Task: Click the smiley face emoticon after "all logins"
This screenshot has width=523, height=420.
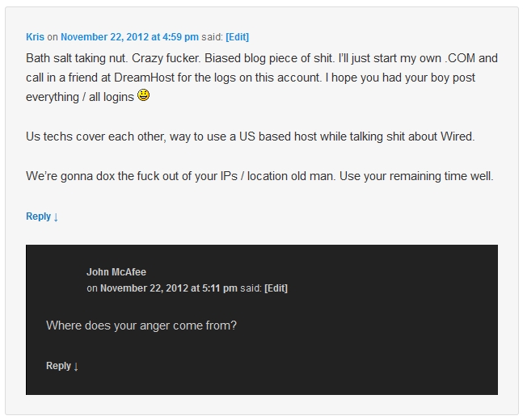Action: point(143,95)
